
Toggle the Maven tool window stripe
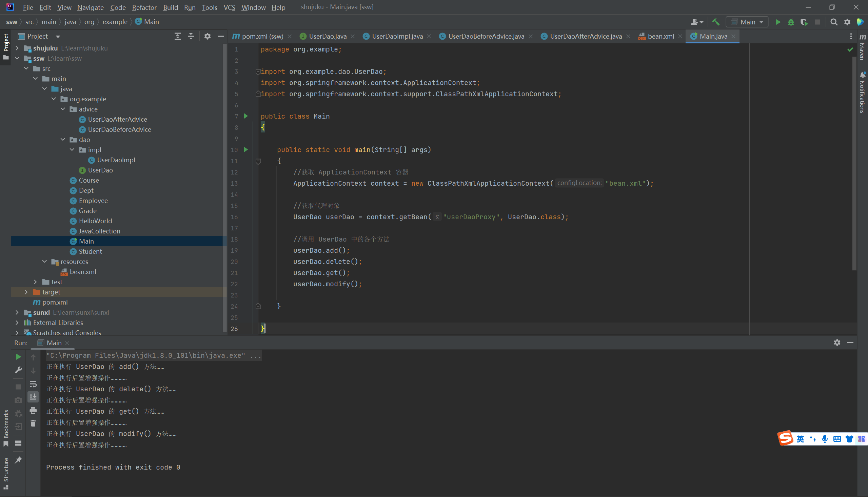(863, 48)
